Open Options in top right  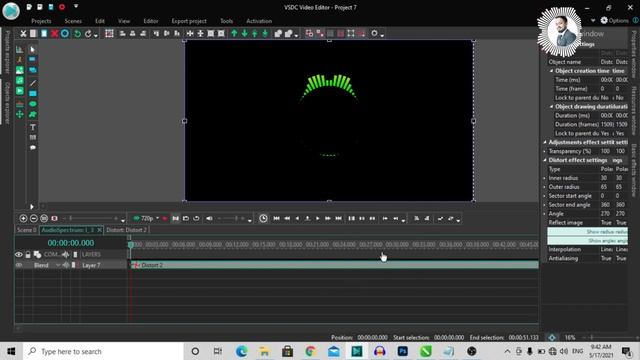(614, 20)
